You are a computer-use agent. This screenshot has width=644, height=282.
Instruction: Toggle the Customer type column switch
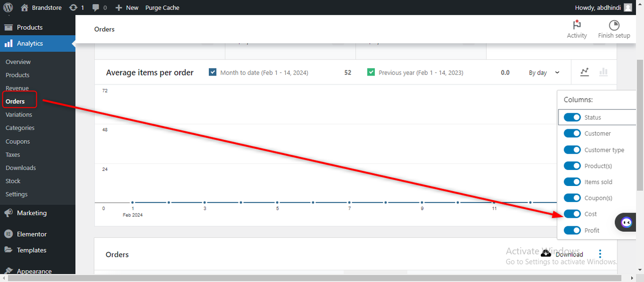572,150
